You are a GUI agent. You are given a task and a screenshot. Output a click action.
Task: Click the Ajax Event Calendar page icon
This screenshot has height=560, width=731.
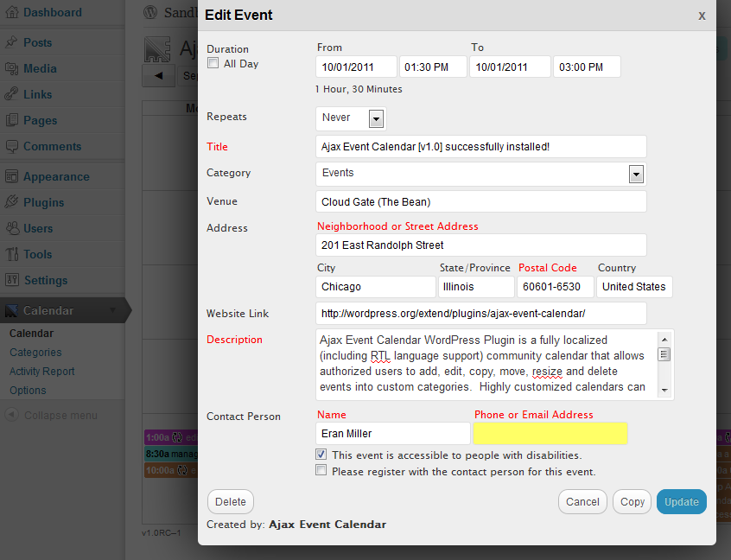point(157,49)
